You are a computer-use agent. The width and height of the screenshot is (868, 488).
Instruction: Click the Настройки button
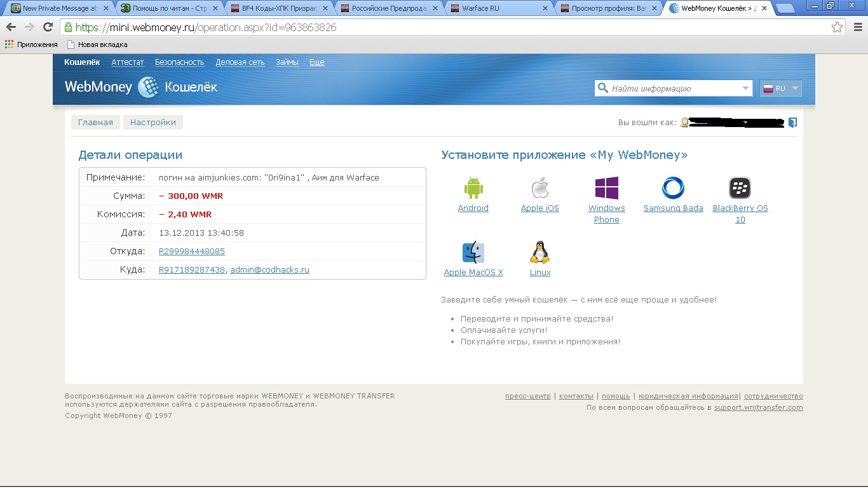pos(153,123)
